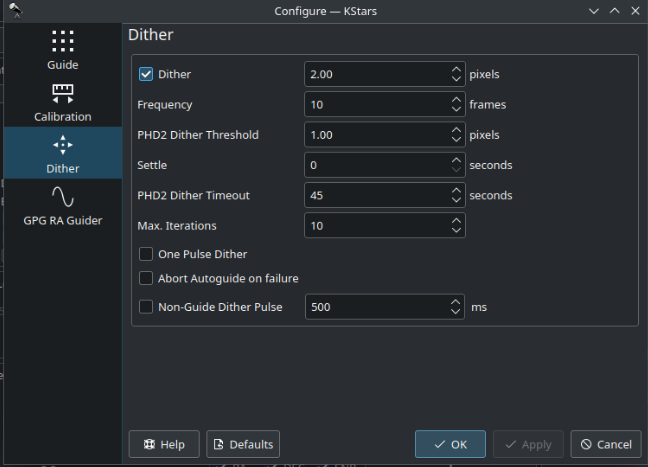This screenshot has height=467, width=648.
Task: Decrease Non-Guide Dither Pulse ms down arrow
Action: pos(455,312)
